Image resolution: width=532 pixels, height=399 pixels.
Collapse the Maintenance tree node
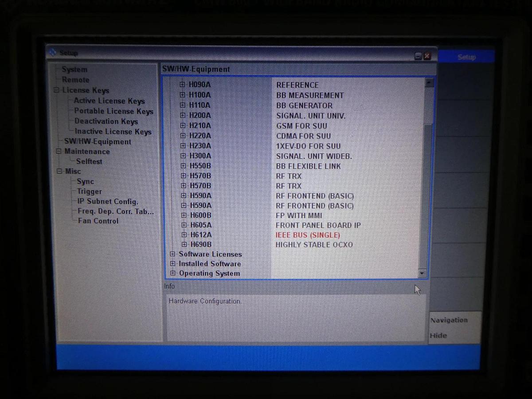click(59, 152)
